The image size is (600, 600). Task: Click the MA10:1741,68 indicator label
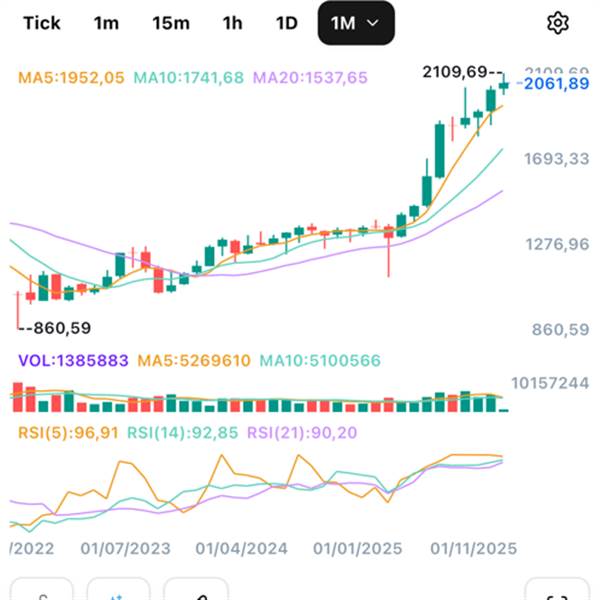(x=188, y=77)
